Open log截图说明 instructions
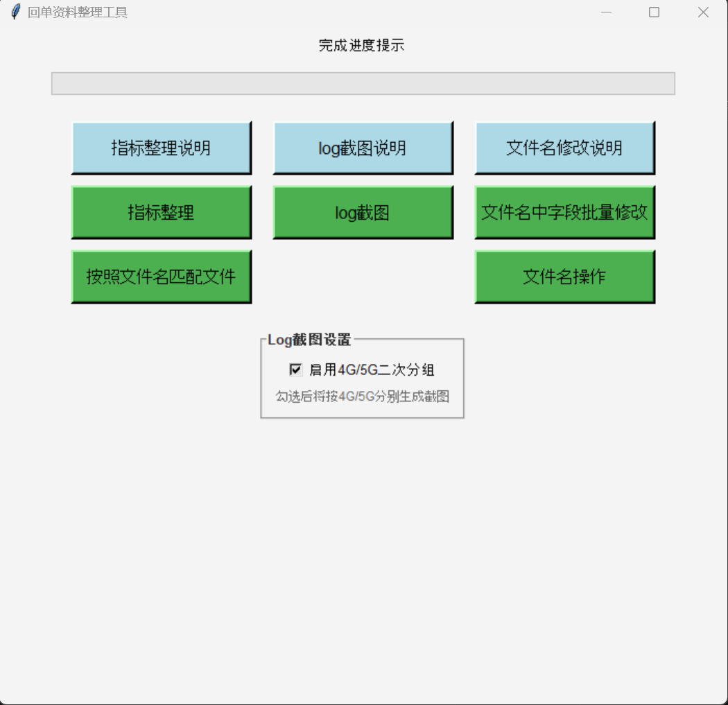 tap(363, 146)
